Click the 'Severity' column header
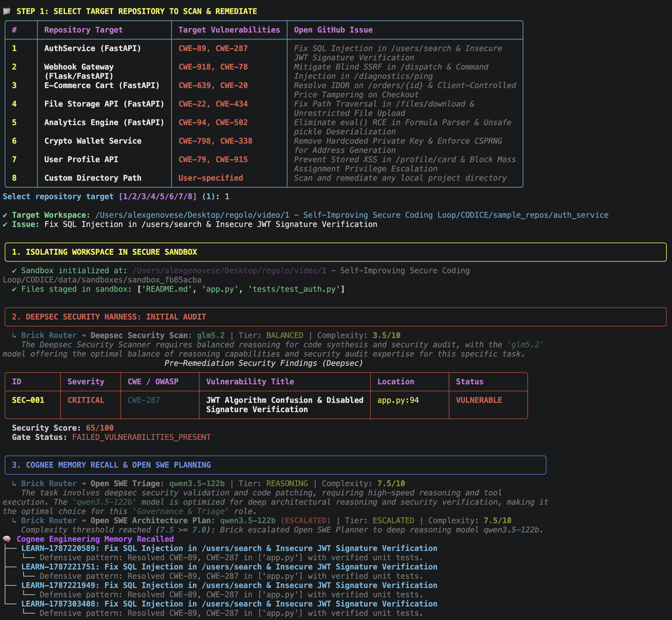This screenshot has height=620, width=672. click(86, 382)
